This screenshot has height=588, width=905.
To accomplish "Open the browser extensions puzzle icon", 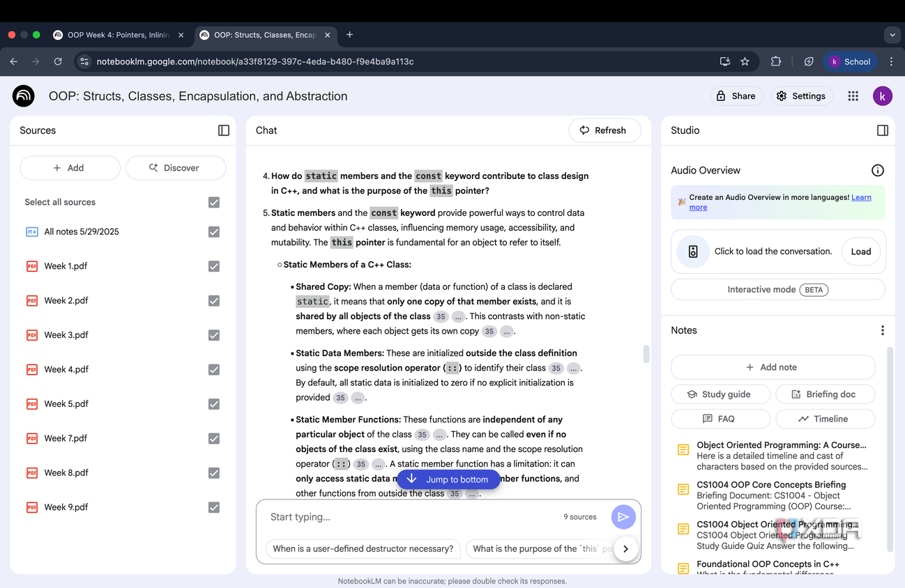I will tap(776, 61).
